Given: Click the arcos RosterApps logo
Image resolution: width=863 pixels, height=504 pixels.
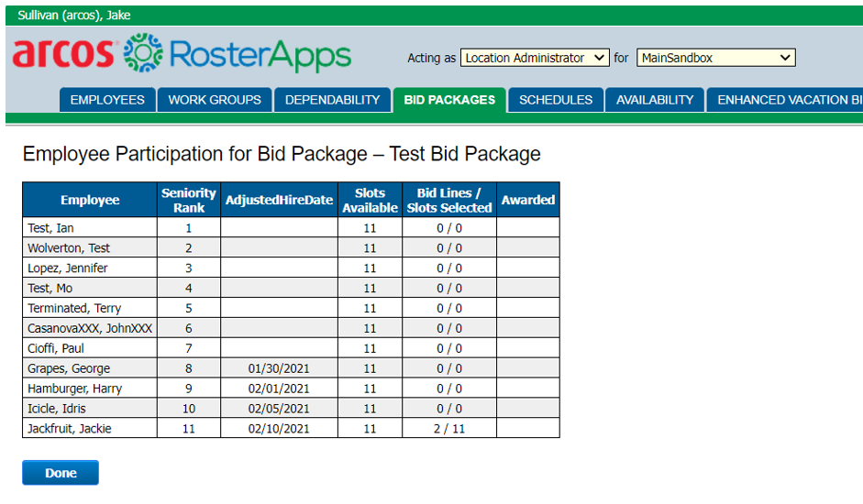Looking at the screenshot, I should 182,54.
